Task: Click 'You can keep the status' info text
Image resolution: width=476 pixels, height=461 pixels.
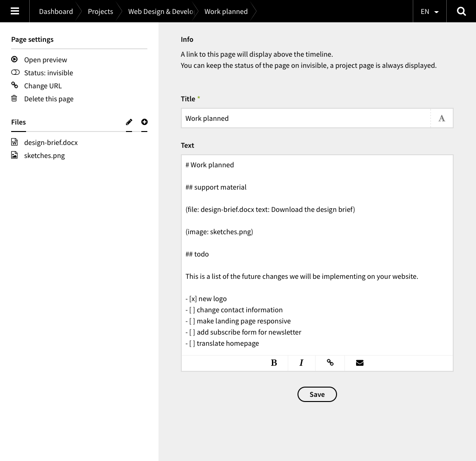Action: [x=309, y=66]
